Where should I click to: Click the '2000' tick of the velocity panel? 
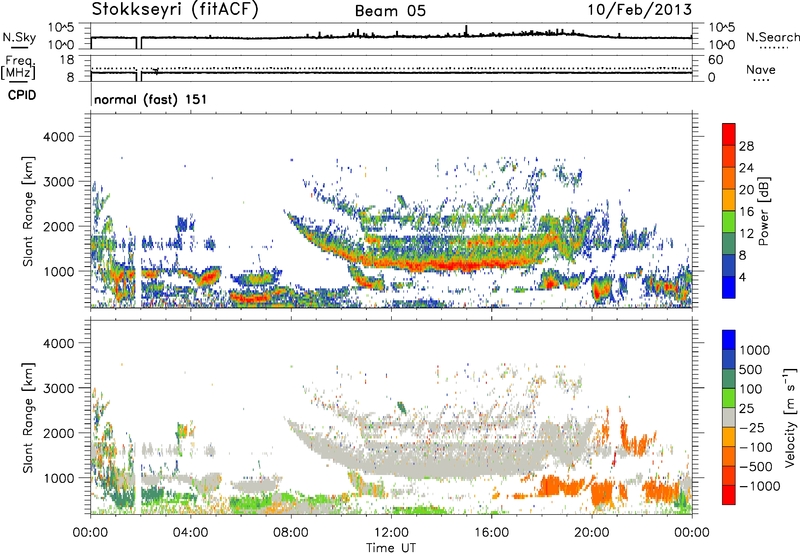[58, 433]
